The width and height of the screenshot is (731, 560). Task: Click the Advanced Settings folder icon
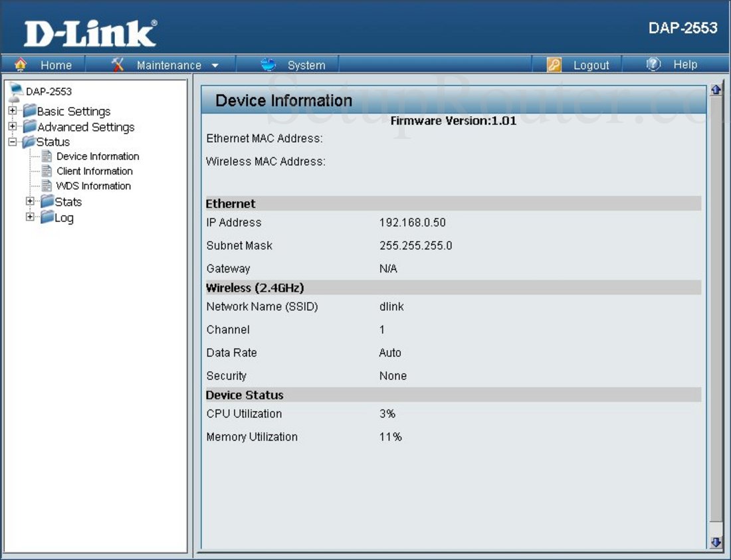pos(30,126)
